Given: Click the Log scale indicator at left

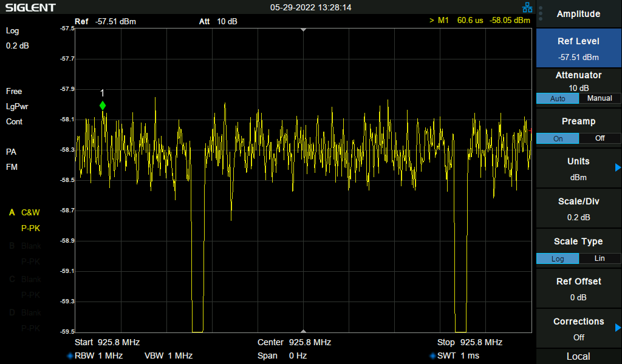Looking at the screenshot, I should (12, 31).
